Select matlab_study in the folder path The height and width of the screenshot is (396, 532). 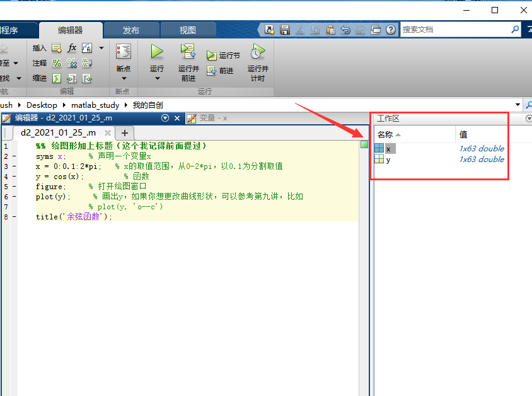coord(95,105)
